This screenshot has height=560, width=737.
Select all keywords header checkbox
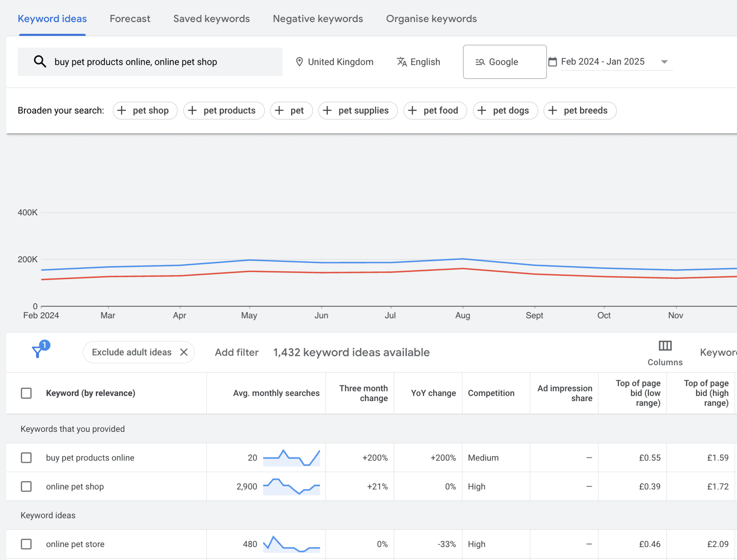(x=26, y=393)
